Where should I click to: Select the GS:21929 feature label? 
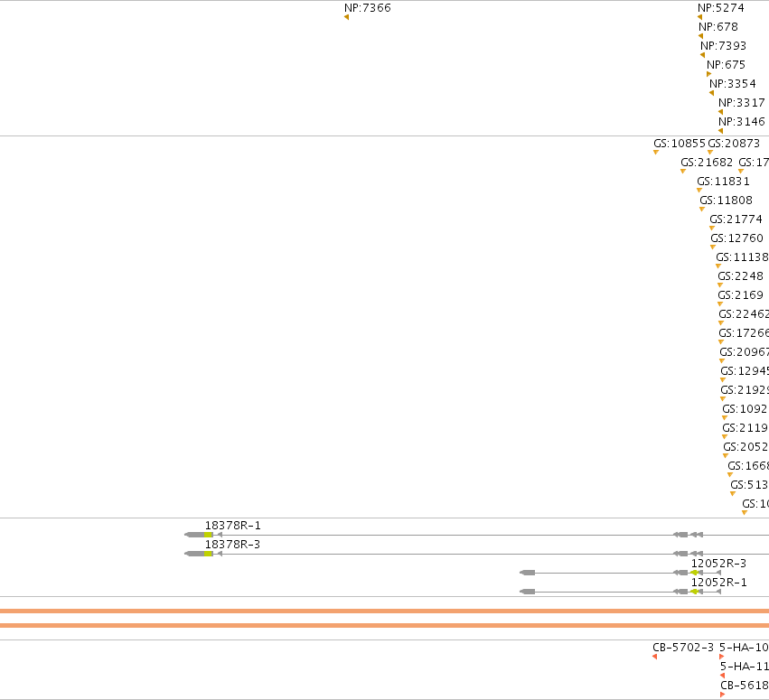[x=745, y=390]
